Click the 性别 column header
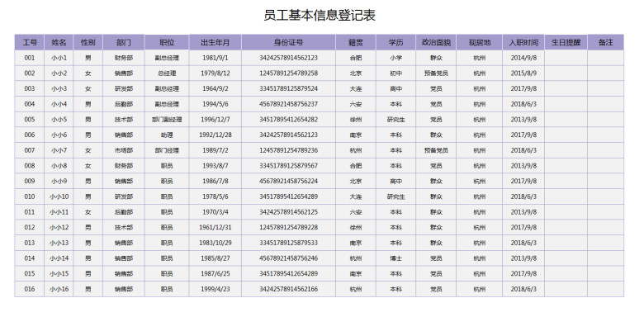 (88, 42)
